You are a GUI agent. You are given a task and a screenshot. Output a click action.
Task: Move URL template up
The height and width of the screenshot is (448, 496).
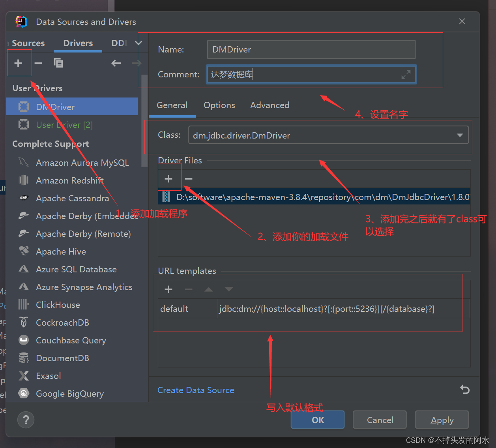[x=209, y=289]
